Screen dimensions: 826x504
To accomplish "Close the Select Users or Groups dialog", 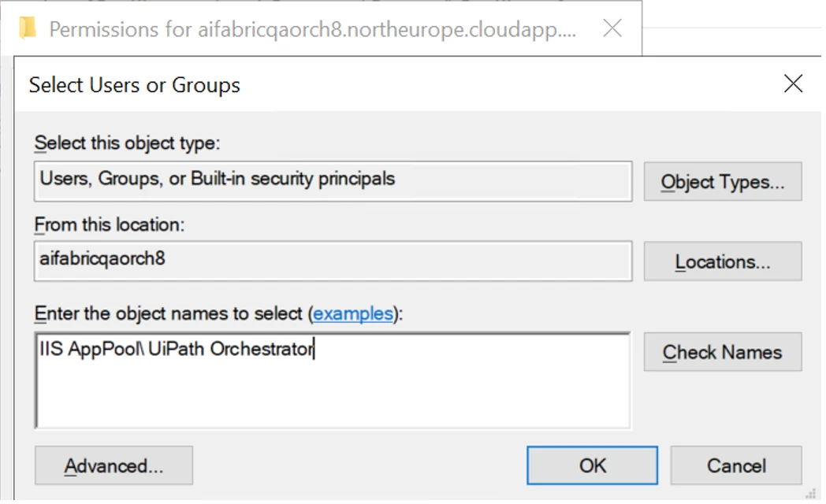I will 793,83.
